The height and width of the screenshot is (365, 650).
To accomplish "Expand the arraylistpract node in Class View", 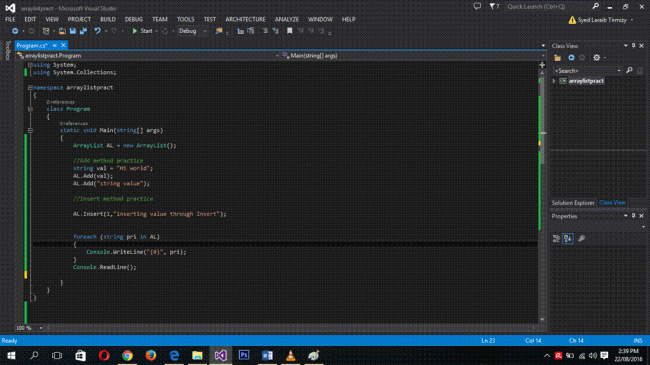I will coord(554,81).
